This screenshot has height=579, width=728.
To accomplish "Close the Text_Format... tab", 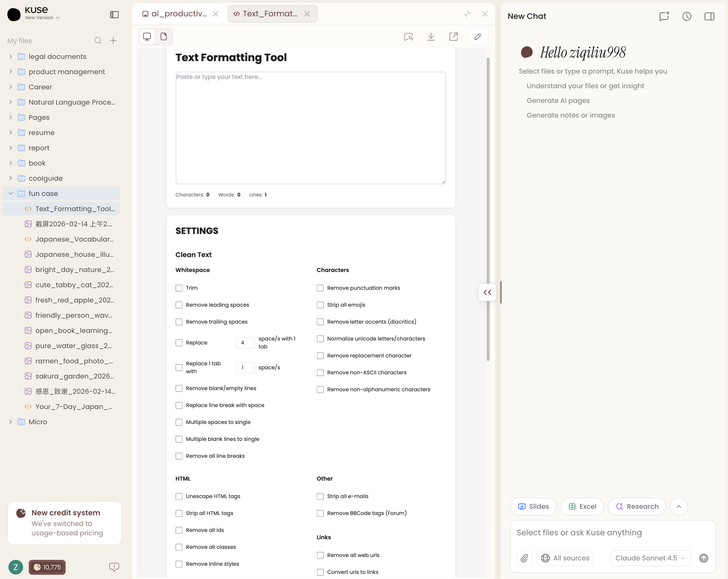I will [x=307, y=14].
